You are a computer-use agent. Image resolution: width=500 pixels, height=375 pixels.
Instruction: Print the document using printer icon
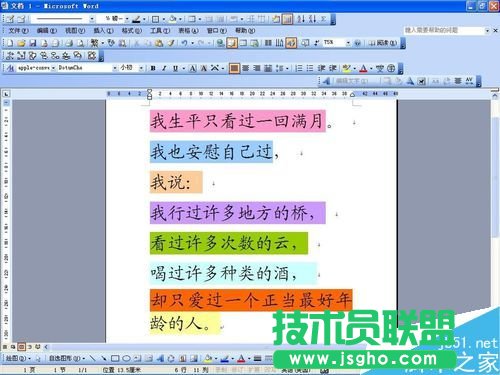coord(69,43)
